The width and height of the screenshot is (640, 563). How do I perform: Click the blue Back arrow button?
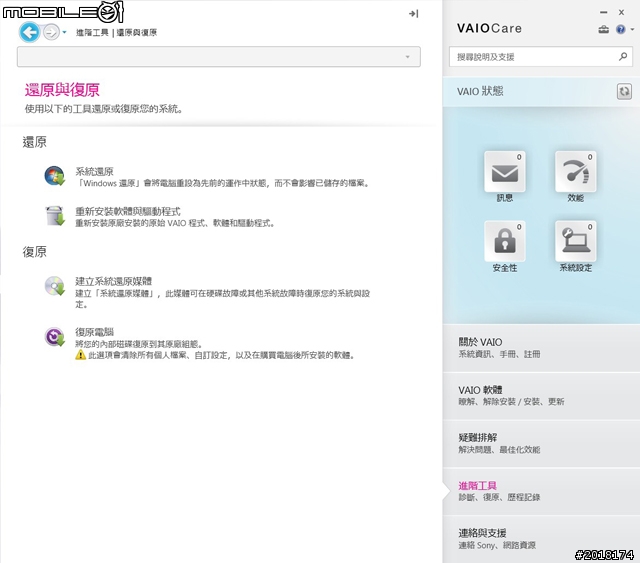click(x=29, y=32)
